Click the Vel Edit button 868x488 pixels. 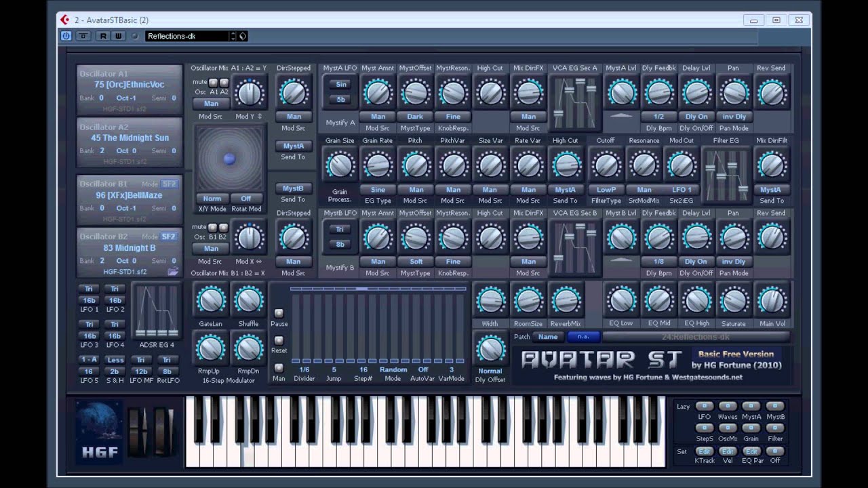[728, 451]
